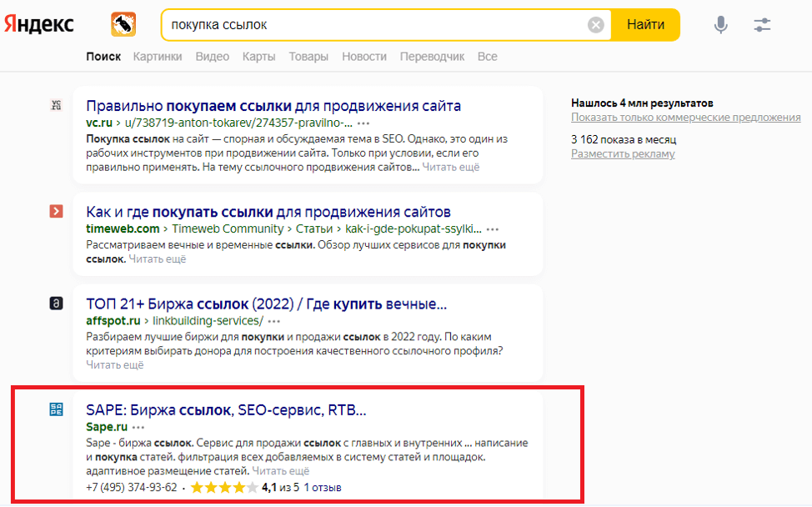The image size is (812, 507).
Task: Switch to the Новости tab
Action: pos(364,57)
